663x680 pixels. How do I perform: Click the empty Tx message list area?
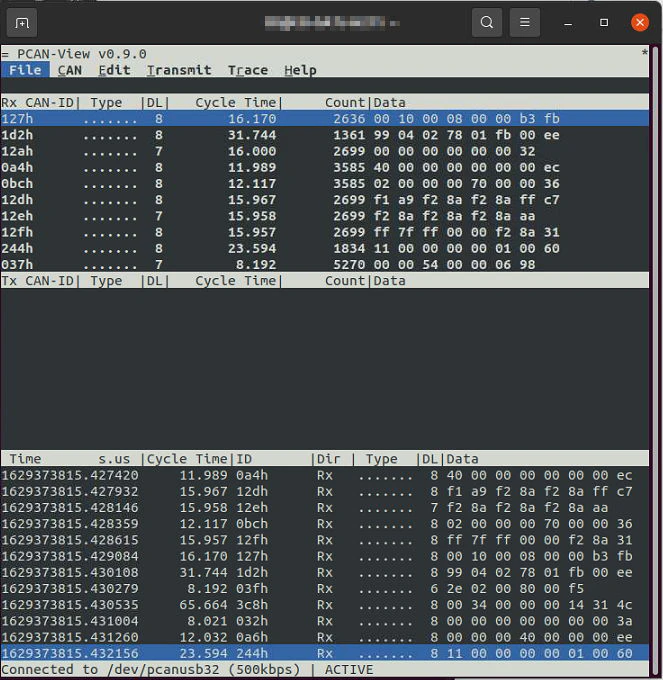click(x=325, y=369)
